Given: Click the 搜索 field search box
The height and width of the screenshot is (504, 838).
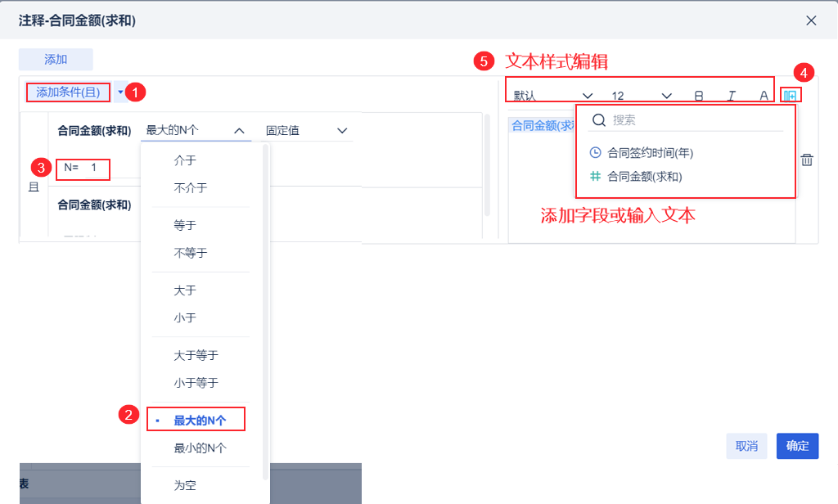Looking at the screenshot, I should 687,120.
